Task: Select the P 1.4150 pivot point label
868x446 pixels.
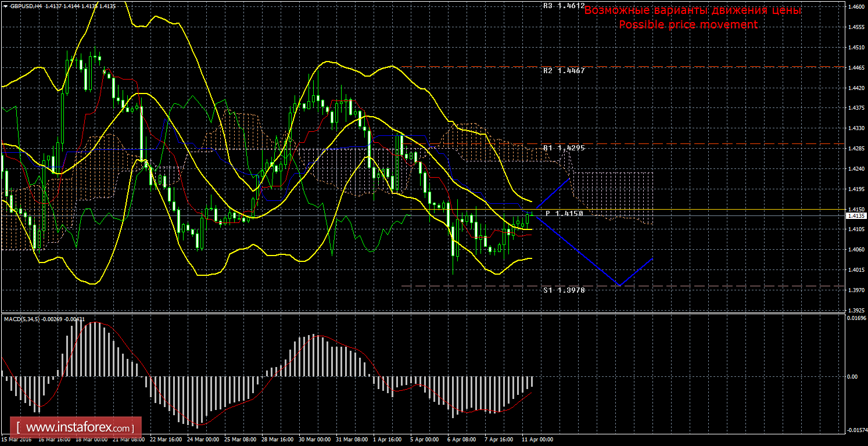Action: point(564,214)
